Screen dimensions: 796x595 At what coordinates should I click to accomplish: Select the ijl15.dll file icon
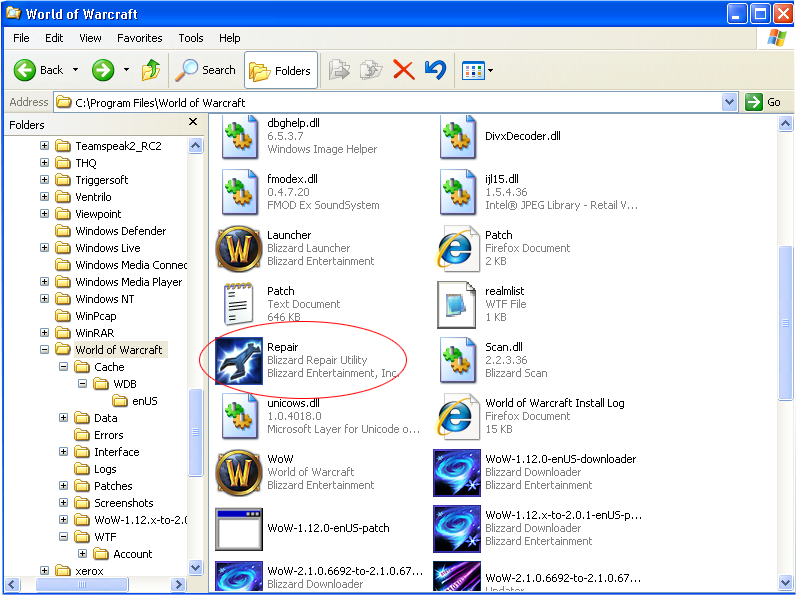point(458,193)
